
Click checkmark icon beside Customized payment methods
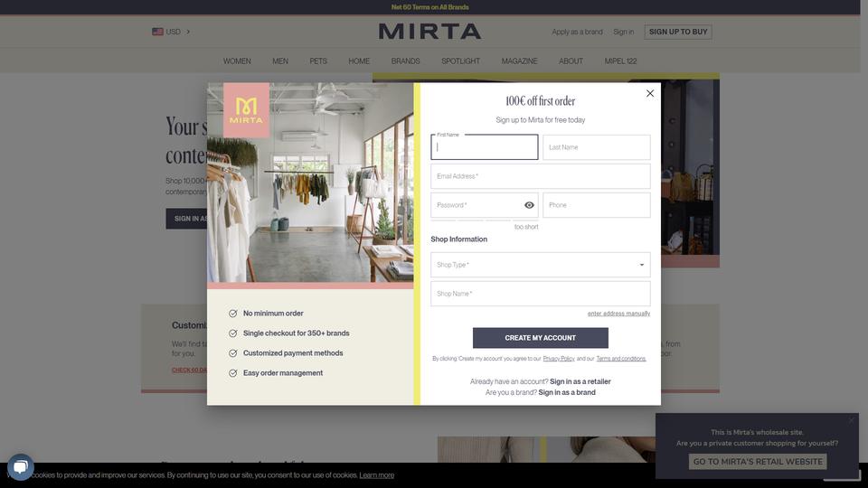[232, 353]
